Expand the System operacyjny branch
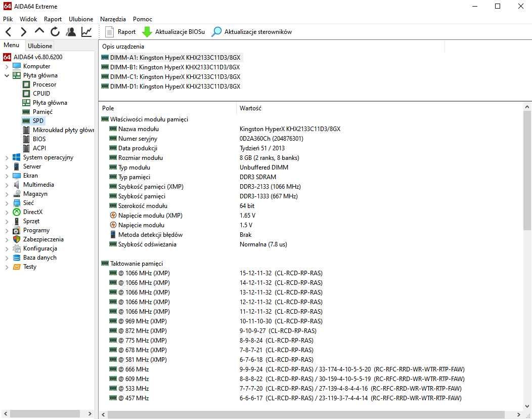532x419 pixels. click(7, 157)
